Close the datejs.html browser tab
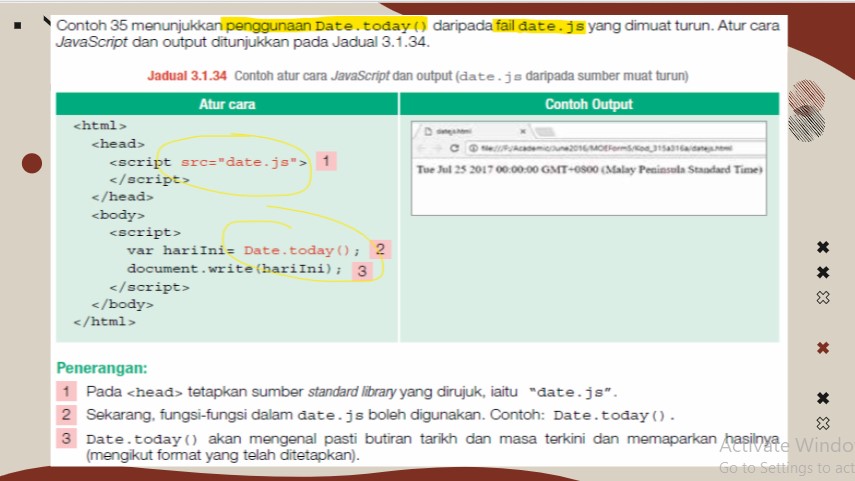The height and width of the screenshot is (481, 855). click(x=522, y=131)
